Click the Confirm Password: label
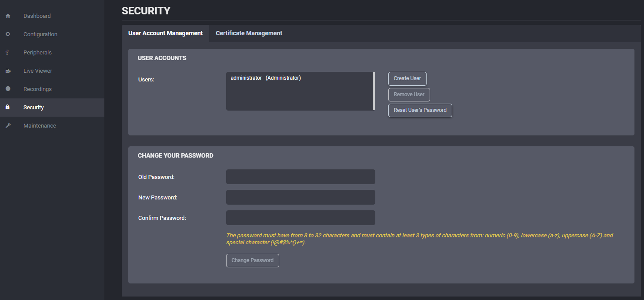This screenshot has height=300, width=644. (x=162, y=218)
